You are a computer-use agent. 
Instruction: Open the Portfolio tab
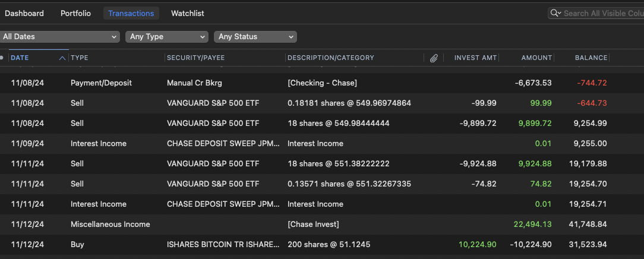[x=76, y=13]
